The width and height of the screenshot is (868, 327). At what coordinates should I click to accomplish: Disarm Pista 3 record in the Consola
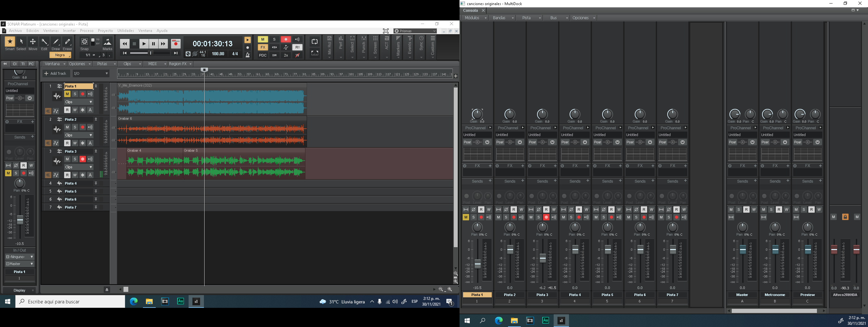546,217
